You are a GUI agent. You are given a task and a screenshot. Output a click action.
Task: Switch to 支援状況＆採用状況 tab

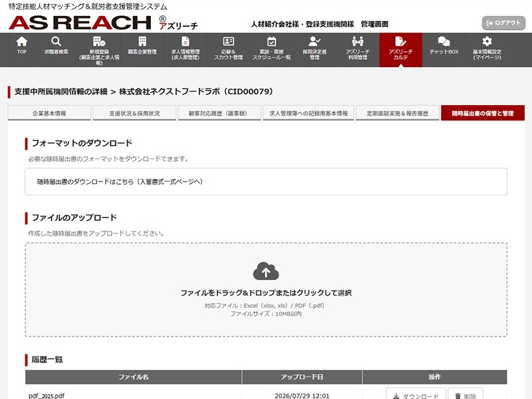(134, 113)
